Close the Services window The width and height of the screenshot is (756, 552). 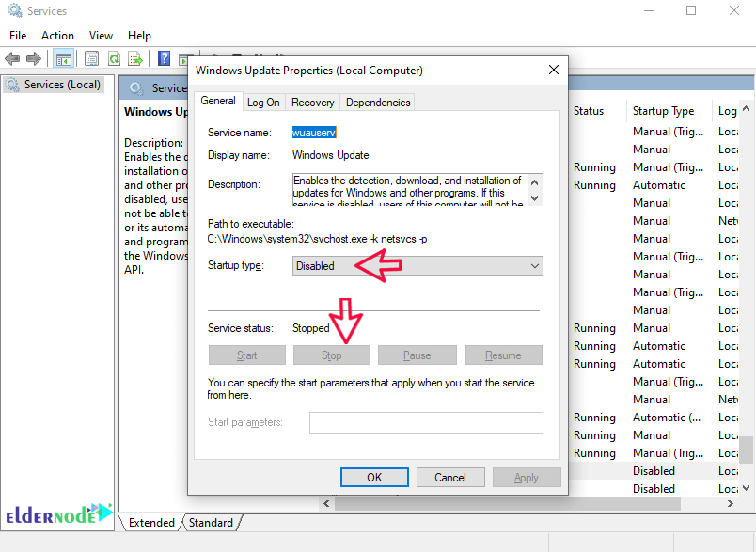point(733,10)
